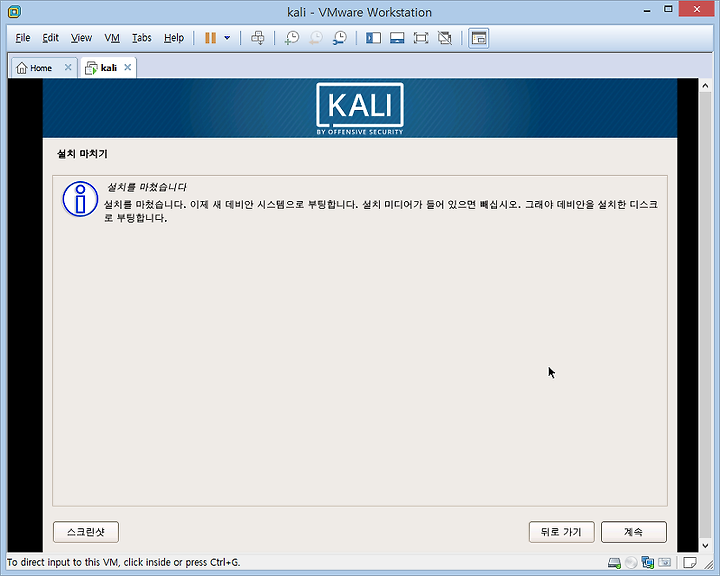Viewport: 720px width, 576px height.
Task: Open the Edit menu
Action: tap(51, 38)
